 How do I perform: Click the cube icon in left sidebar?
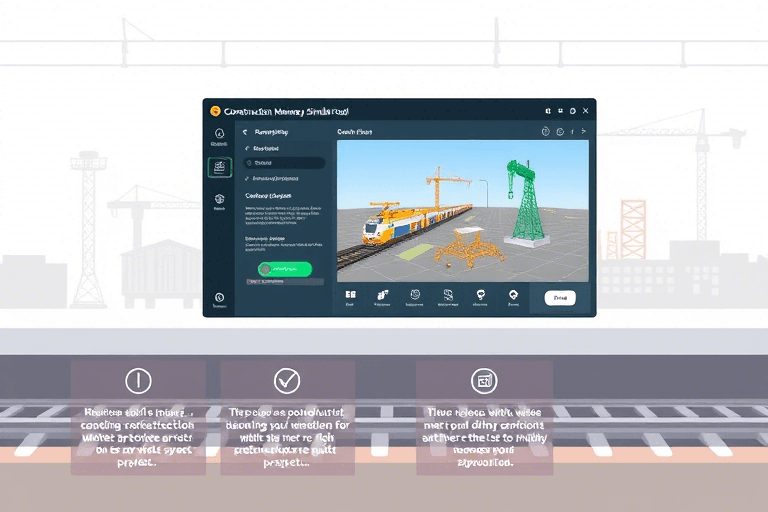coord(219,200)
